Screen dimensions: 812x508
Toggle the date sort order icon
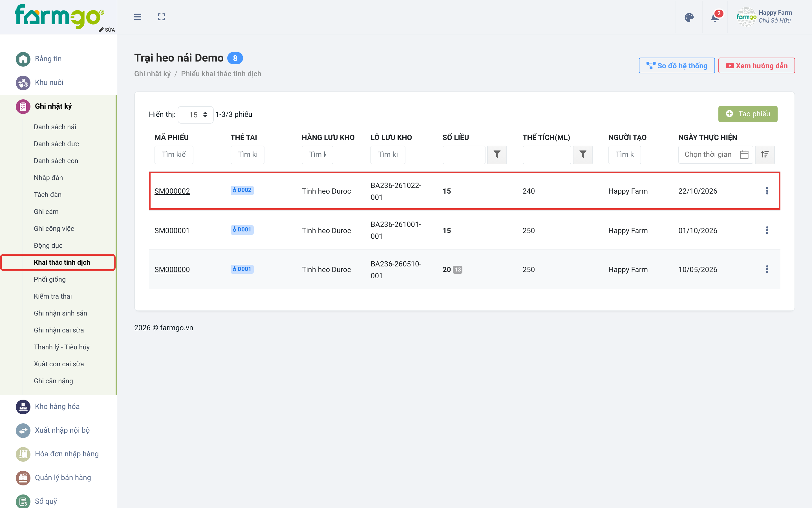click(765, 155)
